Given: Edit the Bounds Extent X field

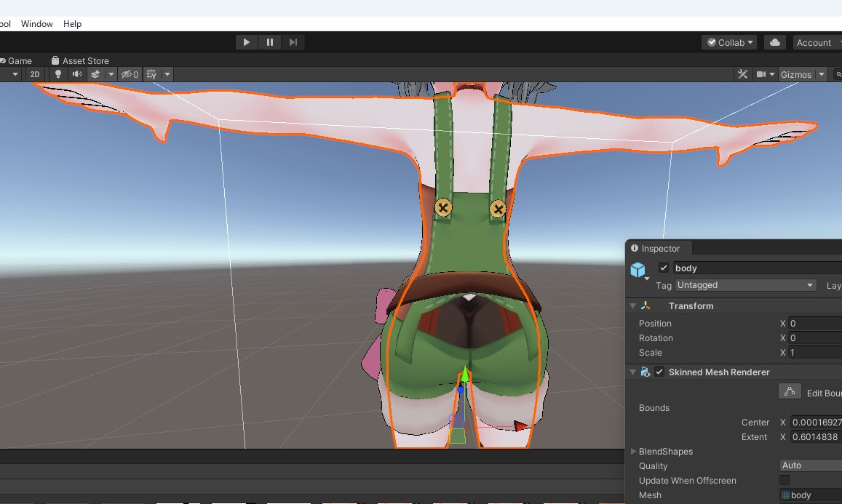Looking at the screenshot, I should pos(815,436).
